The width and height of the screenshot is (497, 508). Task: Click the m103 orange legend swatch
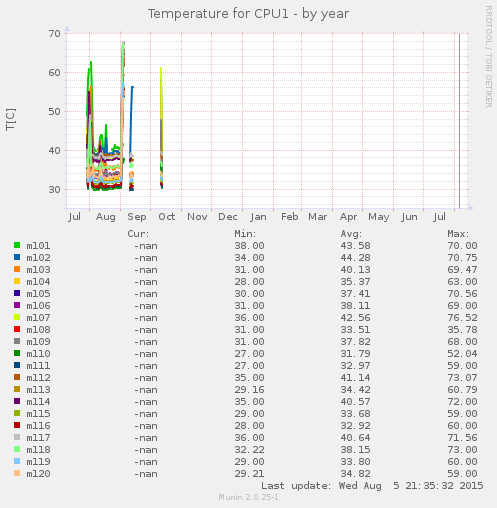[17, 269]
